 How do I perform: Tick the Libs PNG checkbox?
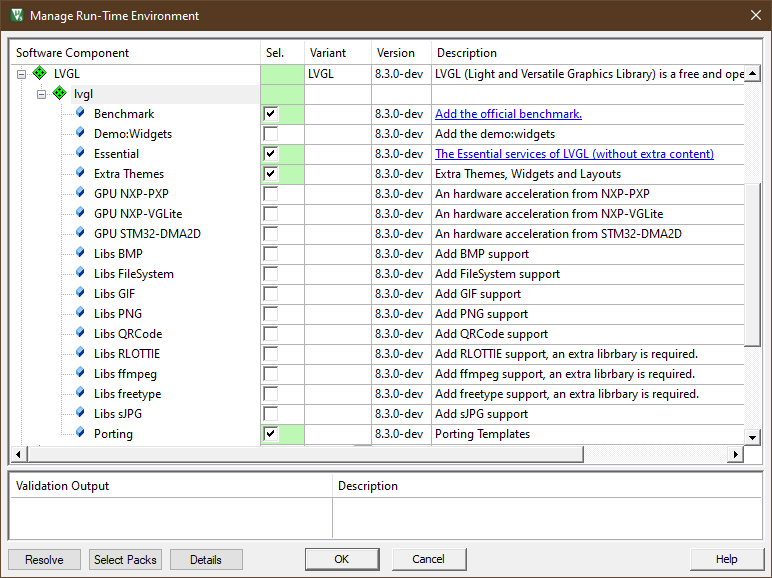click(x=270, y=314)
